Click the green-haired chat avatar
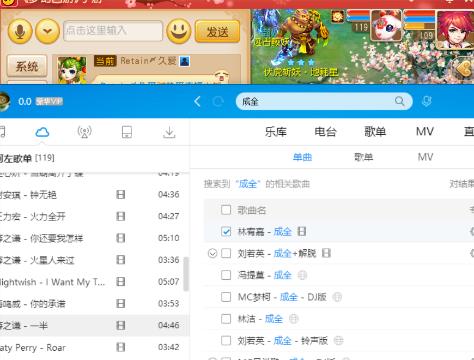This screenshot has width=474, height=360. [x=72, y=70]
